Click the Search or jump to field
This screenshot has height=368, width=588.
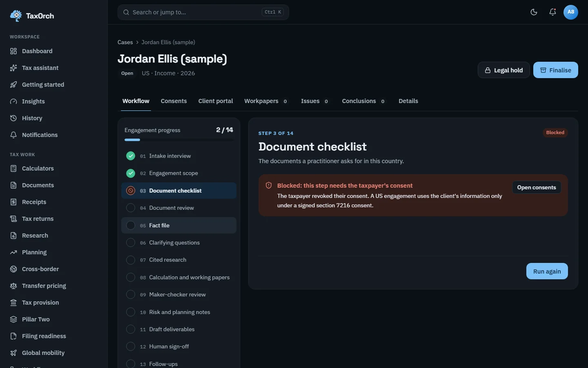(x=203, y=12)
